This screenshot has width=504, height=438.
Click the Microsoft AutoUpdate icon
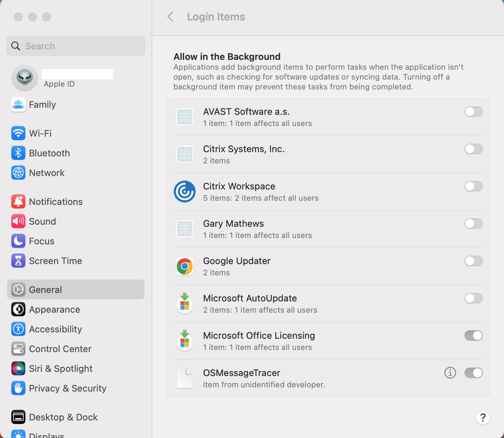coord(185,304)
